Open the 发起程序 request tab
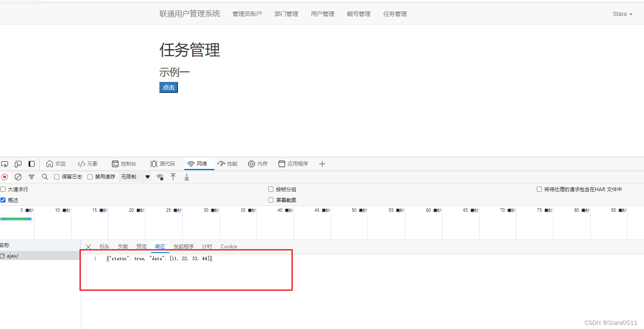644x329 pixels. (183, 247)
